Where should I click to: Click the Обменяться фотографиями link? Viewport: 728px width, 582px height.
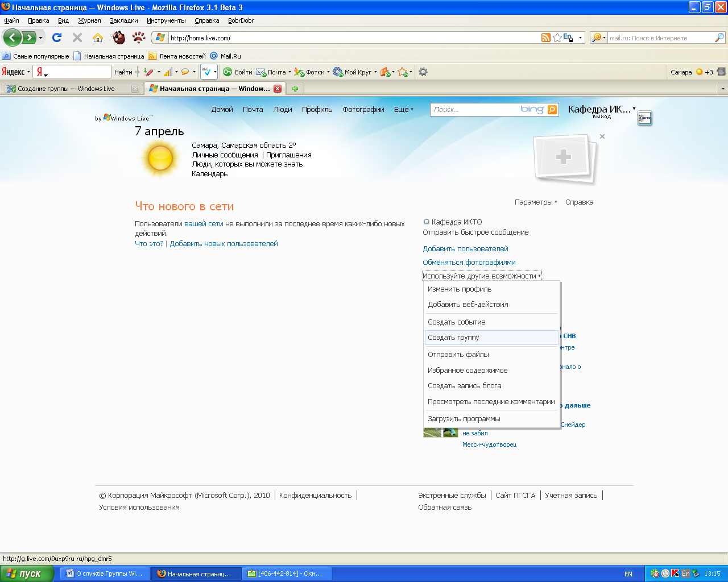point(469,263)
